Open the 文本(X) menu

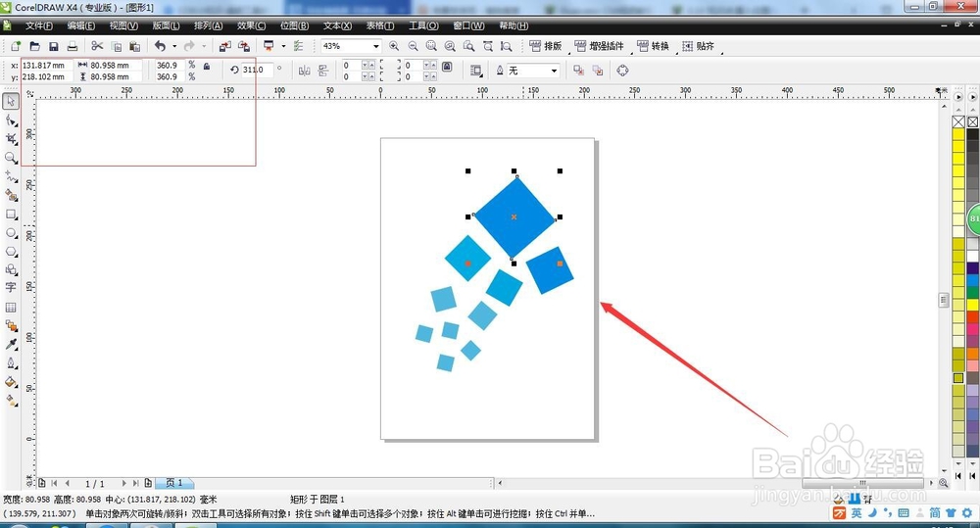(x=337, y=25)
